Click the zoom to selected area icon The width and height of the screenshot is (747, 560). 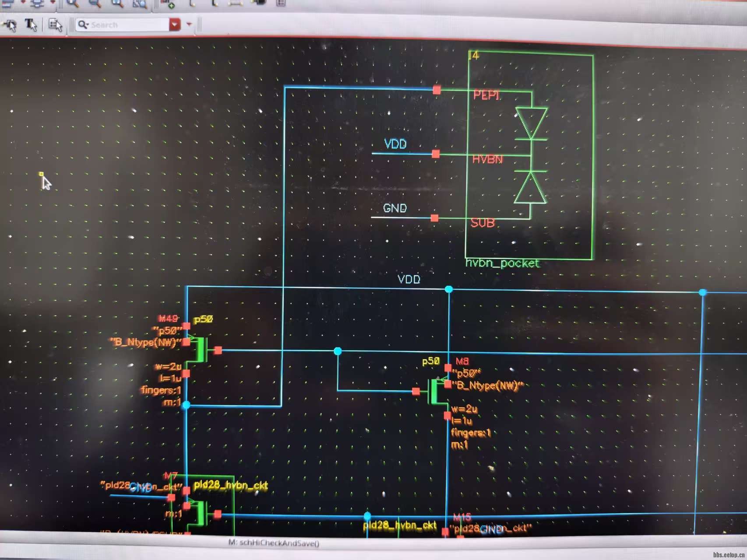pyautogui.click(x=140, y=4)
